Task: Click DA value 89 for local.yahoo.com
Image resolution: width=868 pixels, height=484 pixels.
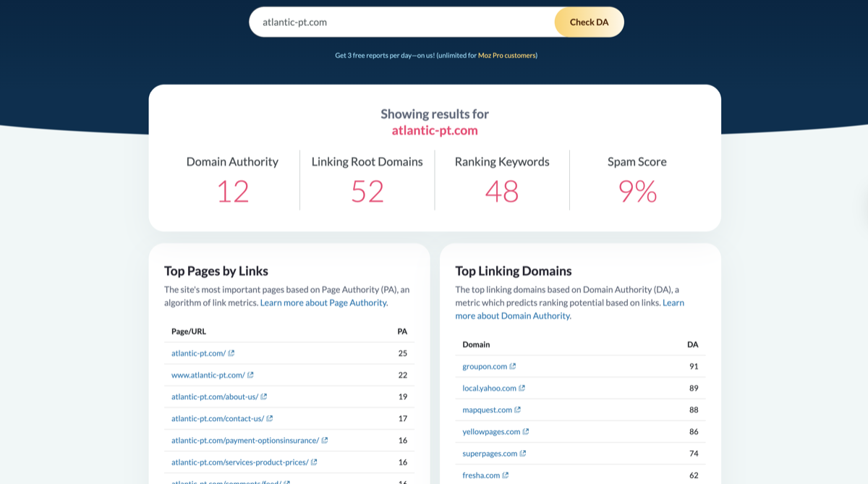Action: click(x=694, y=388)
